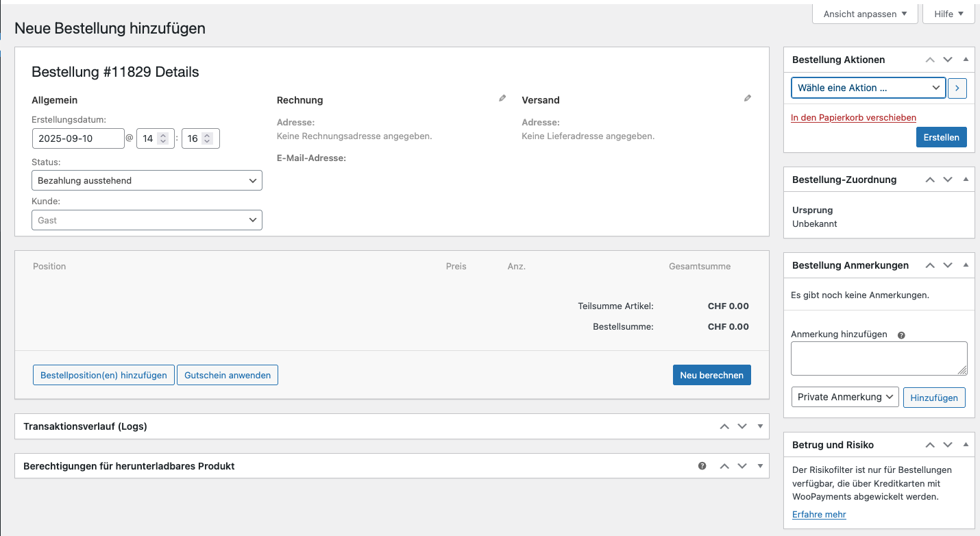Move Bestellung-Zuordnung panel down
This screenshot has width=980, height=536.
pyautogui.click(x=948, y=180)
